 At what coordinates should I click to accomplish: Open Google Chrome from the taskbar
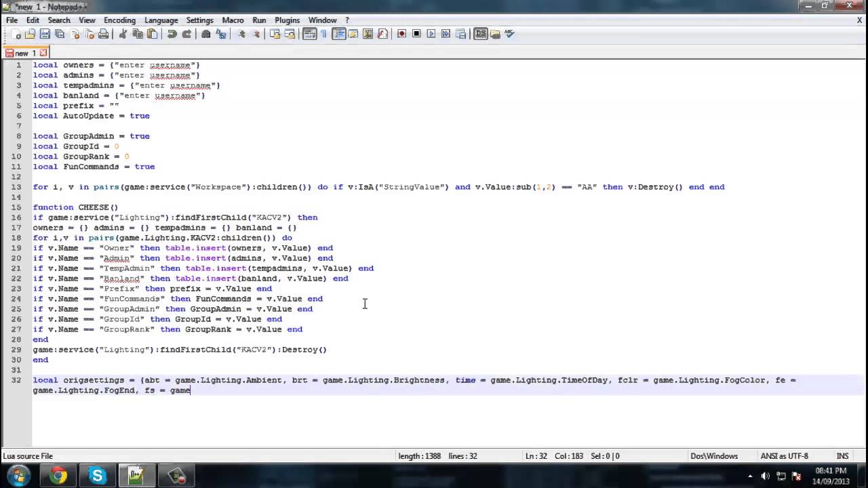58,476
